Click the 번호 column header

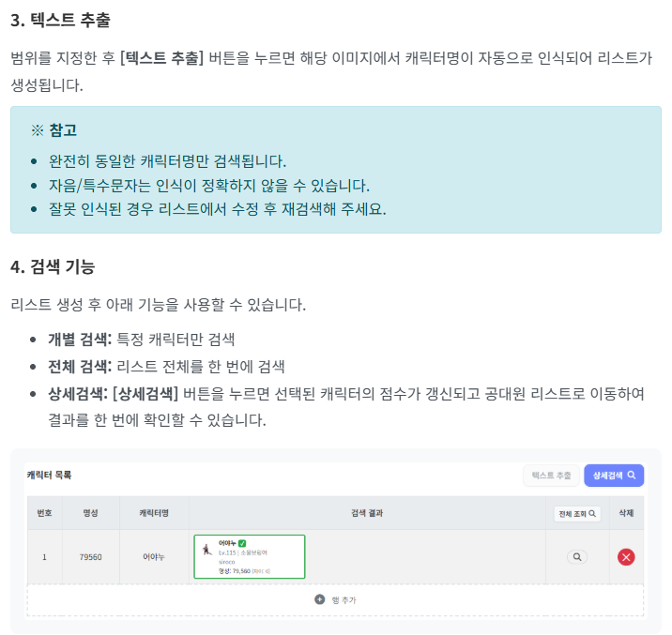pos(44,514)
